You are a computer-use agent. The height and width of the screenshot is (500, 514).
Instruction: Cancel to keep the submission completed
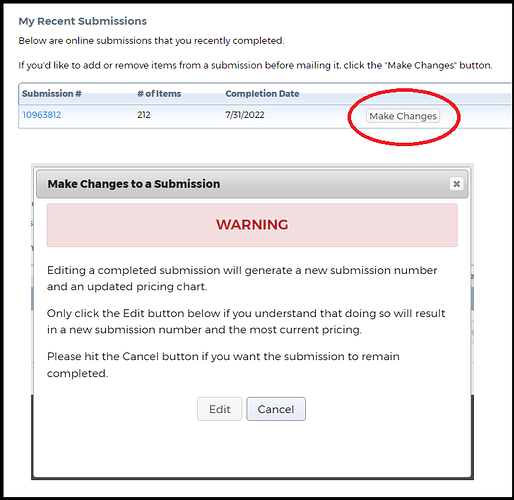(x=276, y=409)
